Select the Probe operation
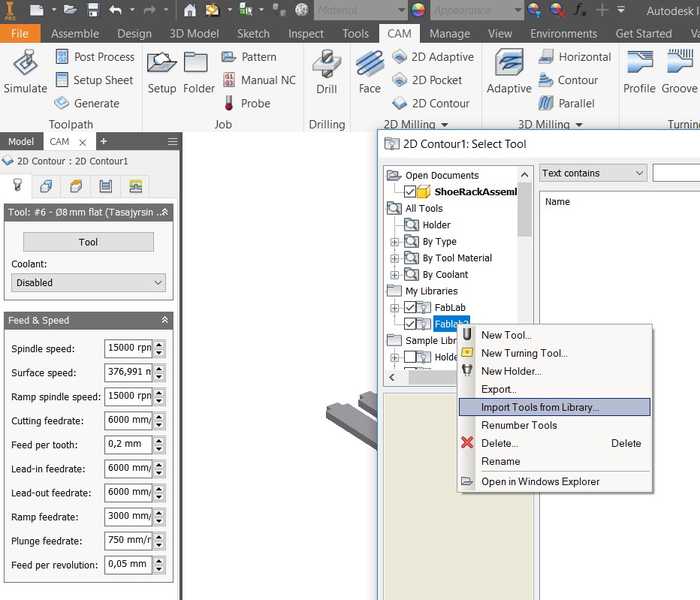Screen dimensions: 700x600 [x=247, y=103]
